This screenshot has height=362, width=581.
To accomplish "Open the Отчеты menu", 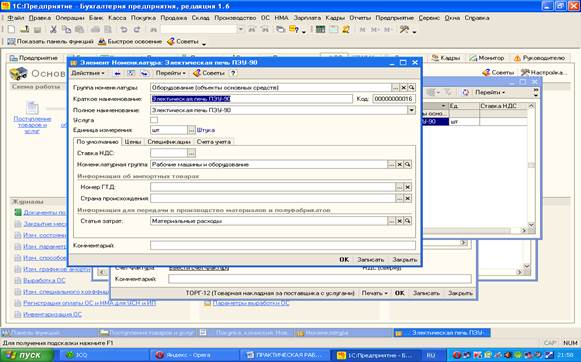I will point(360,18).
